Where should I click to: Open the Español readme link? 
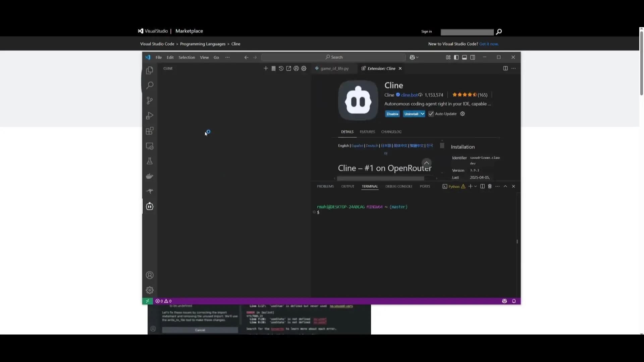click(x=357, y=146)
